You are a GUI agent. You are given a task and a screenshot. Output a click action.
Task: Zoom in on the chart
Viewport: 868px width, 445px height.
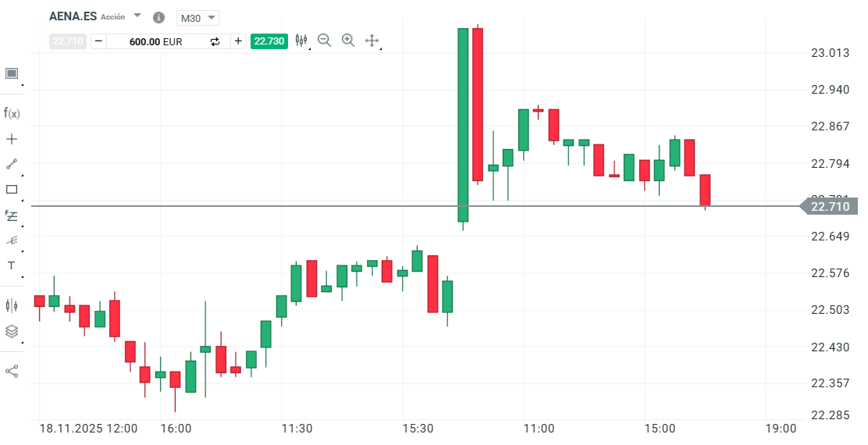(348, 41)
